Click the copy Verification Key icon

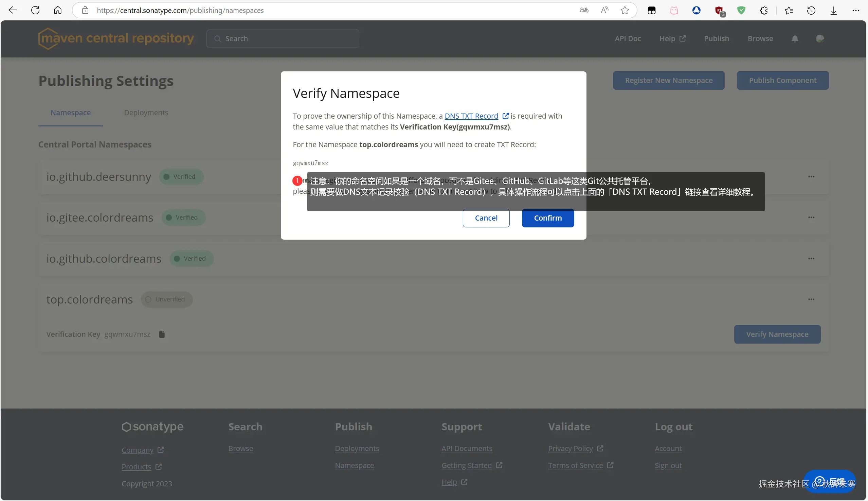162,334
